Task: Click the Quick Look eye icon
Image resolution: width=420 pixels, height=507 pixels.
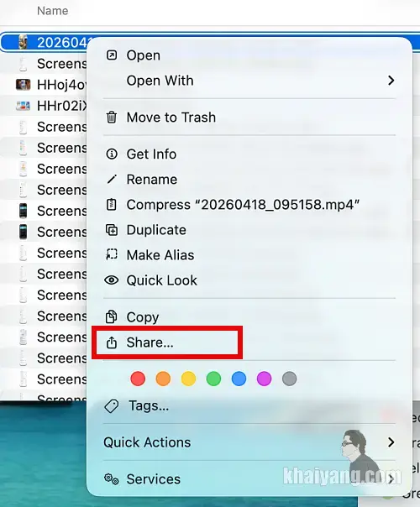Action: coord(112,280)
